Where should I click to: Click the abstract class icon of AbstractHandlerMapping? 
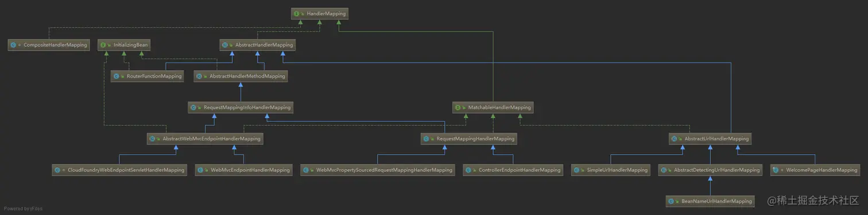tap(225, 45)
